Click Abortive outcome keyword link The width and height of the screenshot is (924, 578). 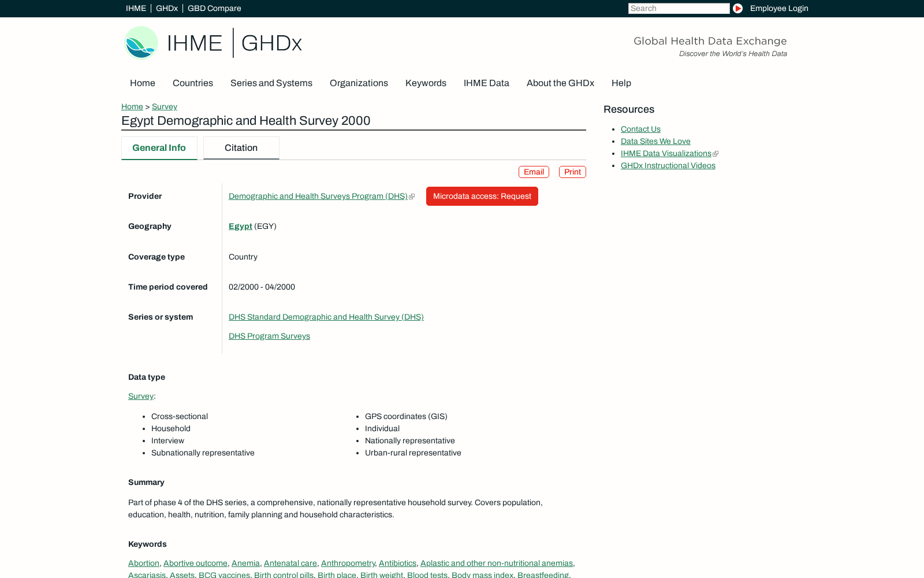tap(195, 563)
